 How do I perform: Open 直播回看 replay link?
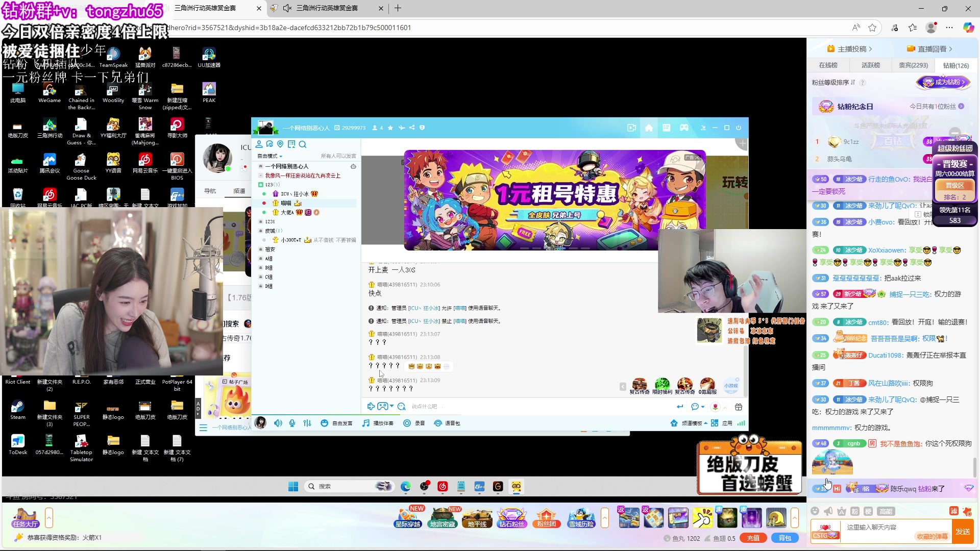[929, 49]
